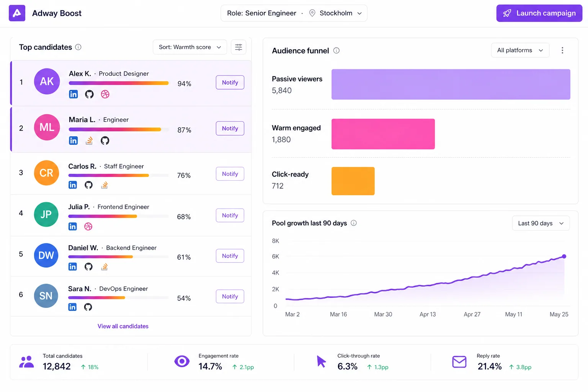Click the Reply rate envelope icon

[459, 362]
